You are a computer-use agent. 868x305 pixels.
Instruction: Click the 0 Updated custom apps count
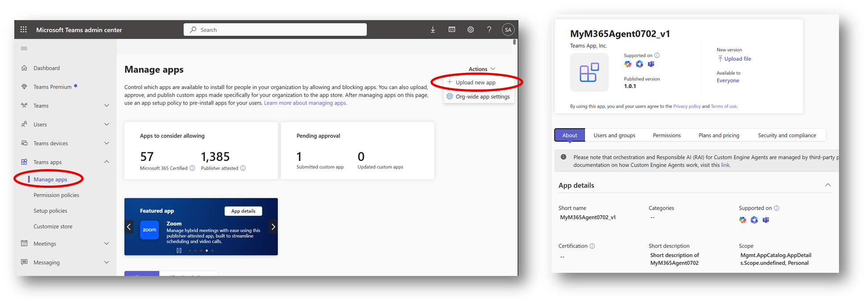(x=361, y=157)
